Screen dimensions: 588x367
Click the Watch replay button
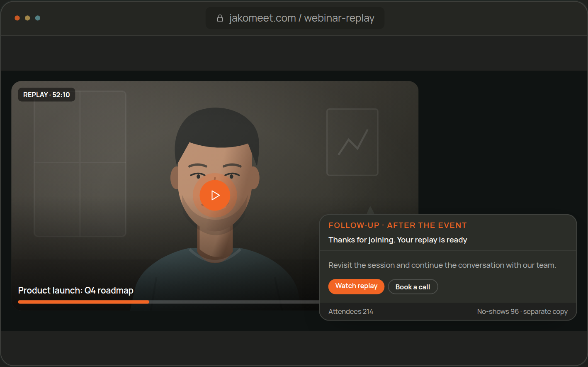coord(356,286)
